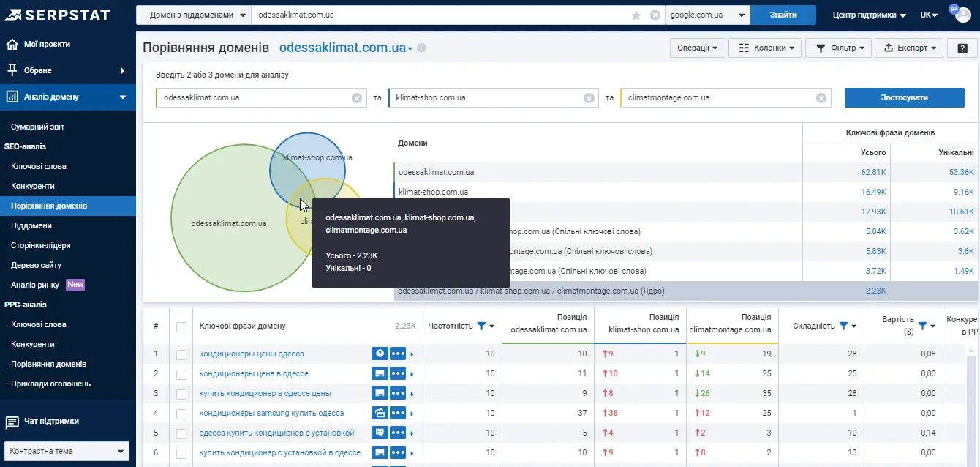Click the star favorite icon in search bar
The height and width of the screenshot is (467, 980).
pos(636,15)
